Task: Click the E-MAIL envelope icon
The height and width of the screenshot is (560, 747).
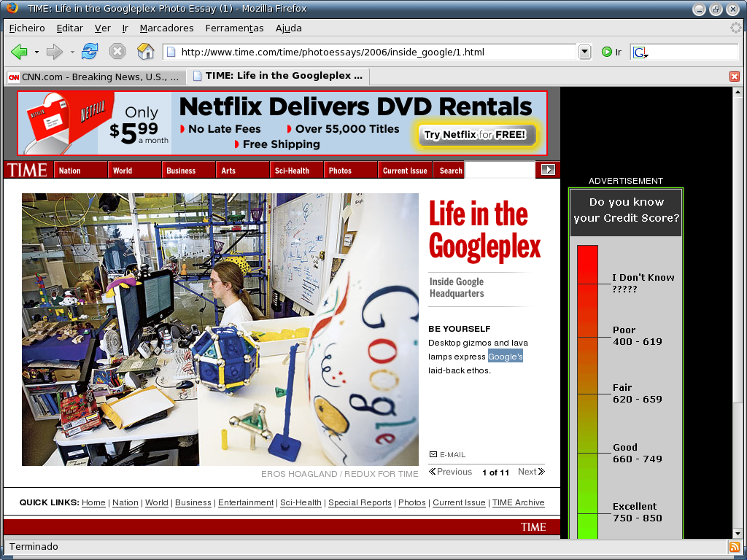Action: pos(433,454)
